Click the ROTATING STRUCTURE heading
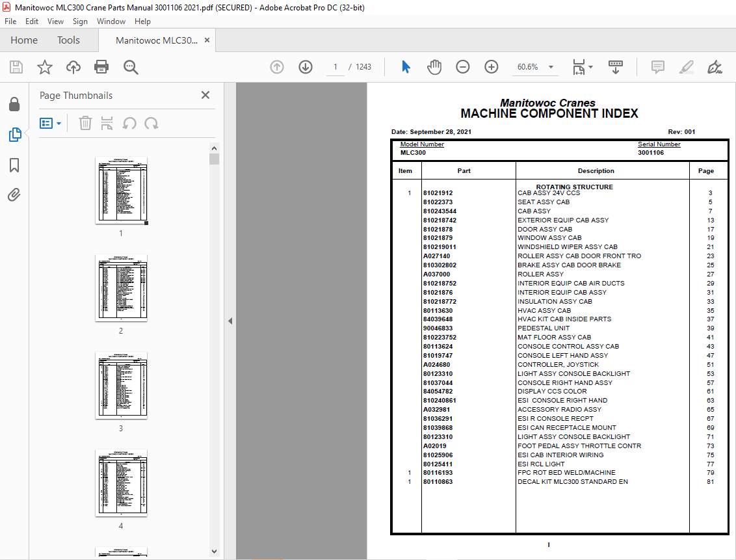This screenshot has width=736, height=560. point(575,187)
